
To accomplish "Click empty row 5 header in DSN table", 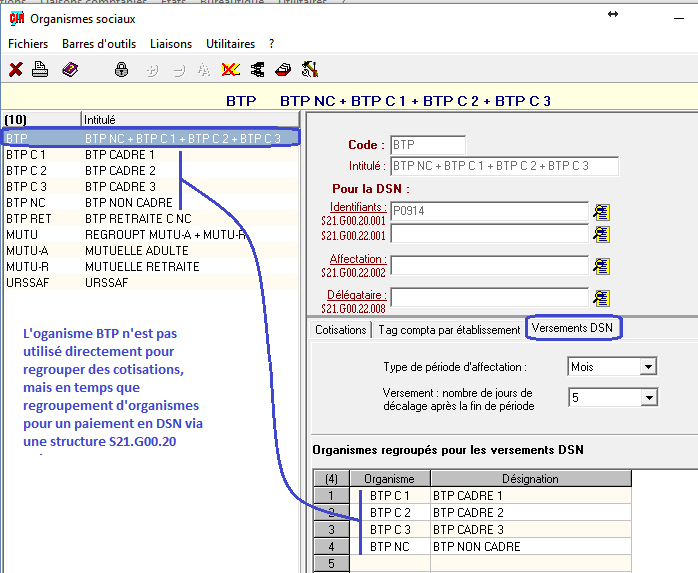I will tap(331, 563).
